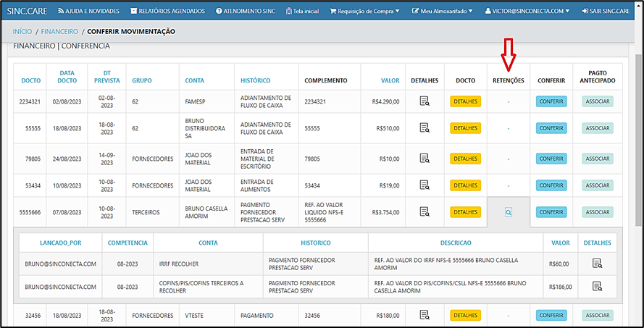Image resolution: width=644 pixels, height=328 pixels.
Task: Click CONFERIR for FAMESP row
Action: pos(551,101)
